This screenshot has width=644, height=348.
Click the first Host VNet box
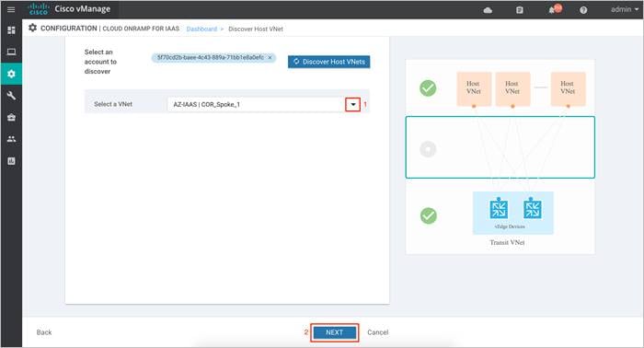(474, 88)
